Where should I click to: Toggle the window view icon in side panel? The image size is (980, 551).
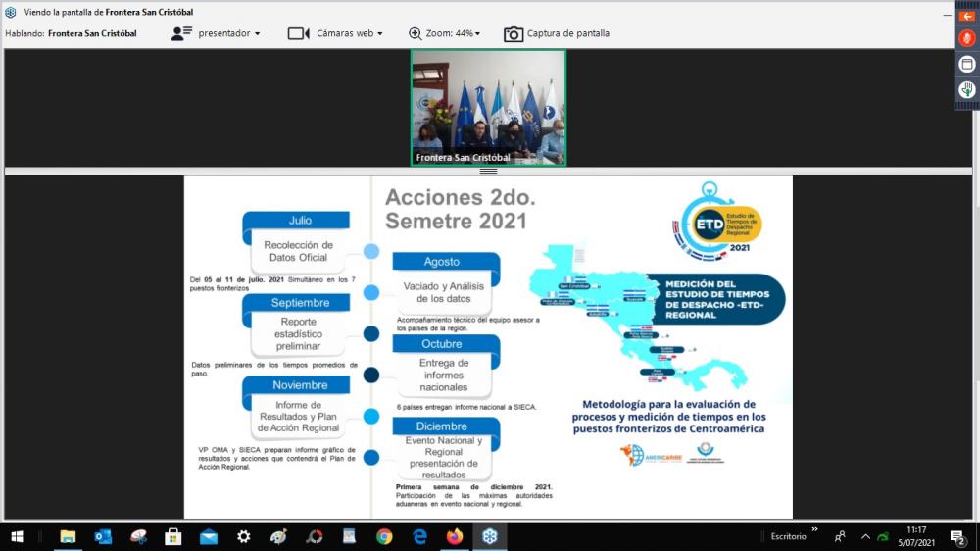(x=967, y=64)
